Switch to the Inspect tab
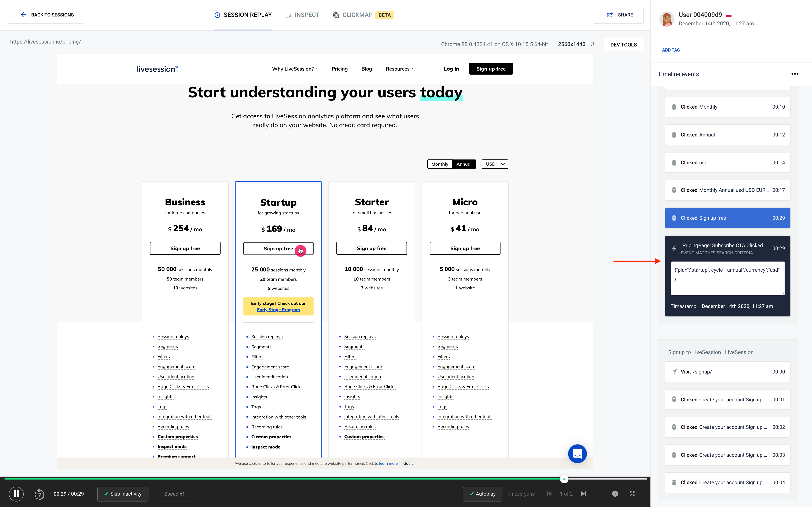The width and height of the screenshot is (812, 507). point(302,15)
